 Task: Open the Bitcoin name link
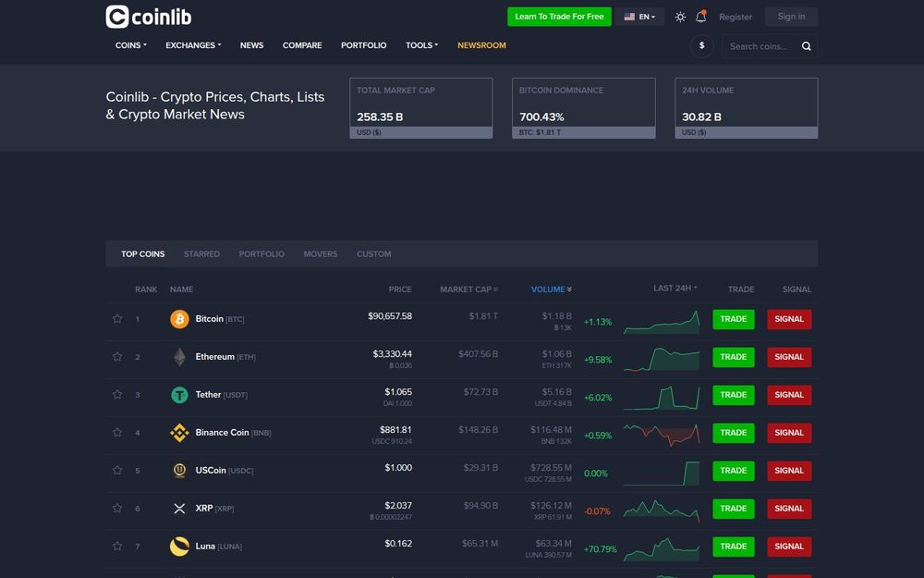pos(209,318)
